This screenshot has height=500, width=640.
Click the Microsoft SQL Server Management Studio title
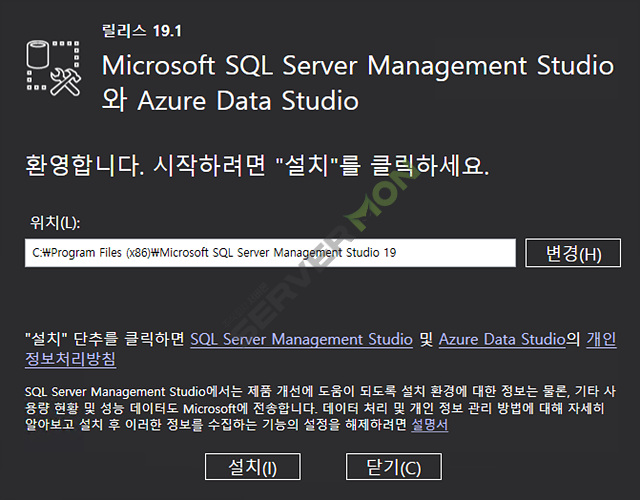coord(358,83)
